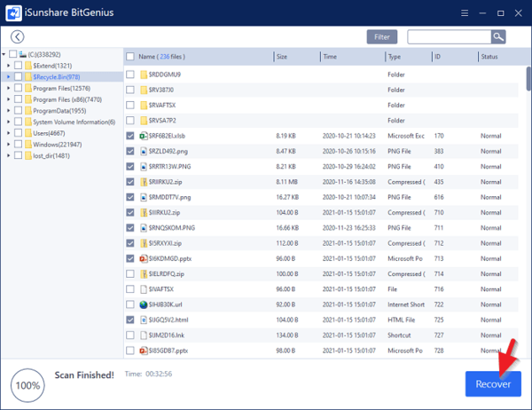The image size is (532, 410).
Task: Click the C: drive icon in tree
Action: (23, 54)
